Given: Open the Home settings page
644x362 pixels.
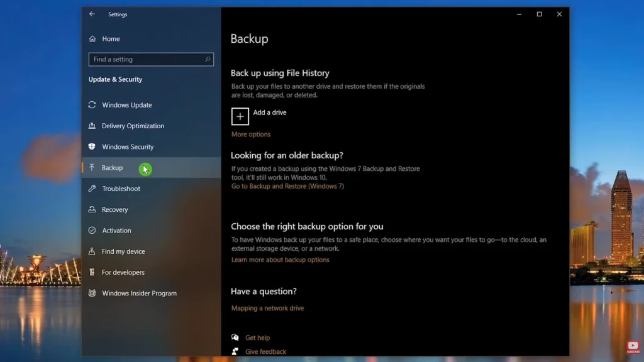Looking at the screenshot, I should [111, 38].
